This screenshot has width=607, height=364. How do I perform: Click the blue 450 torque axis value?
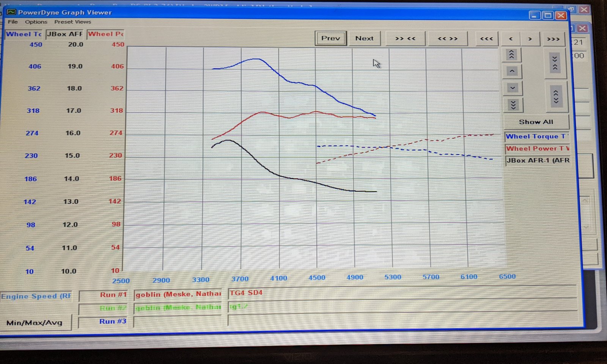click(x=36, y=44)
